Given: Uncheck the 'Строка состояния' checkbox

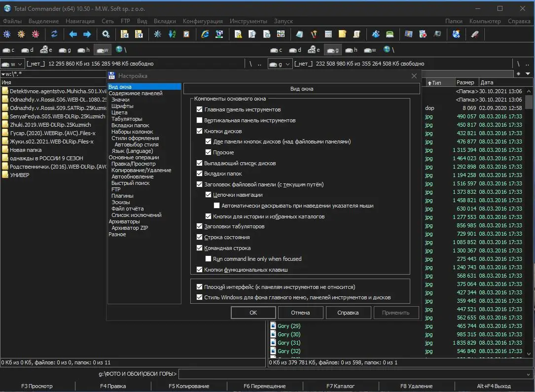Looking at the screenshot, I should pyautogui.click(x=200, y=237).
